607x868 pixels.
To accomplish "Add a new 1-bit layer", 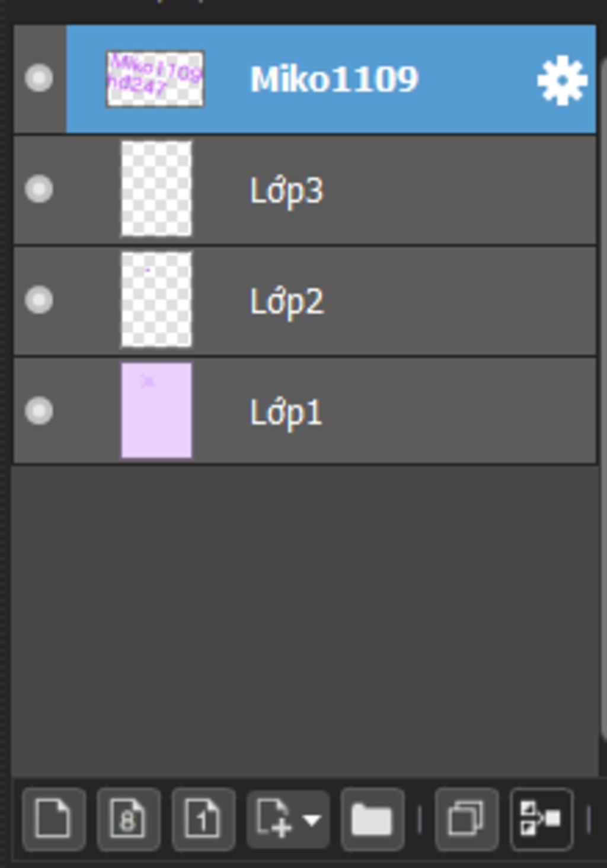I will pos(203,819).
